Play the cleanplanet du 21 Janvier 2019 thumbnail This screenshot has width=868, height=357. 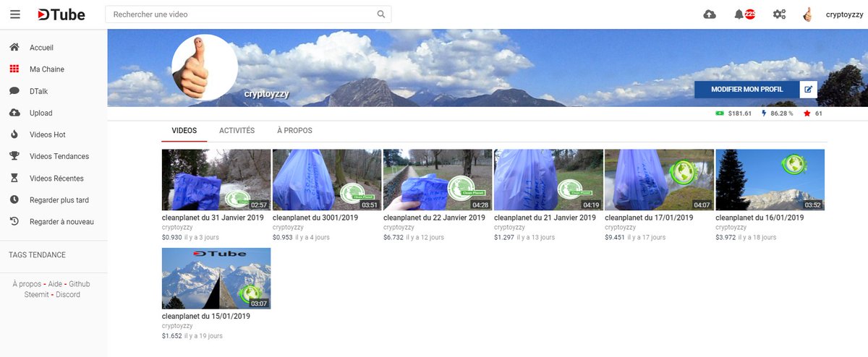pyautogui.click(x=548, y=180)
